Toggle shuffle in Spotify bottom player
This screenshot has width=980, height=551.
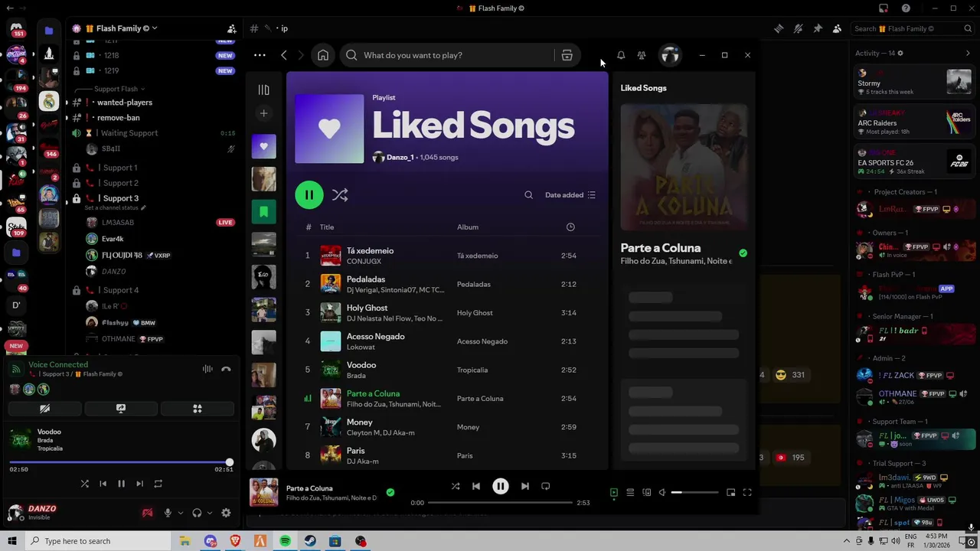(x=456, y=486)
